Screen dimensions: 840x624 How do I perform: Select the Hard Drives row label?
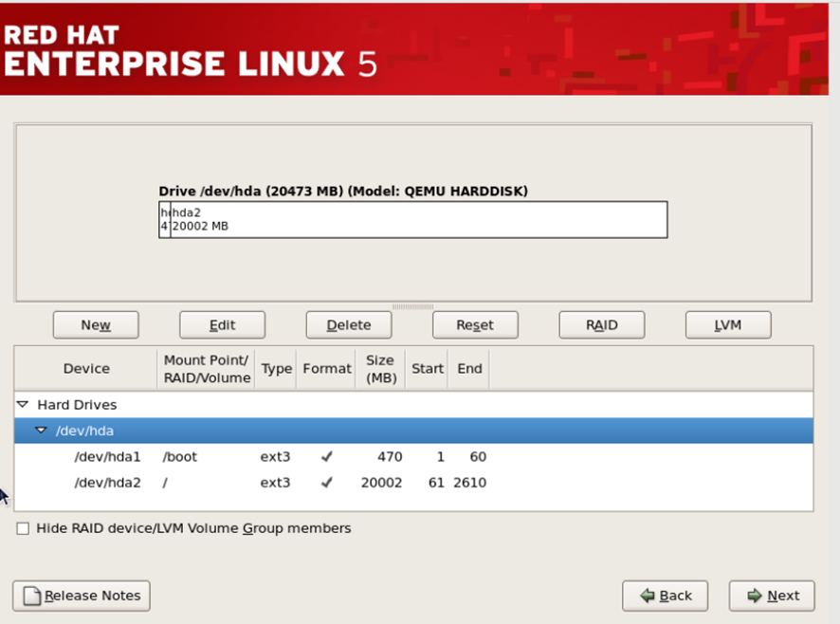[77, 405]
